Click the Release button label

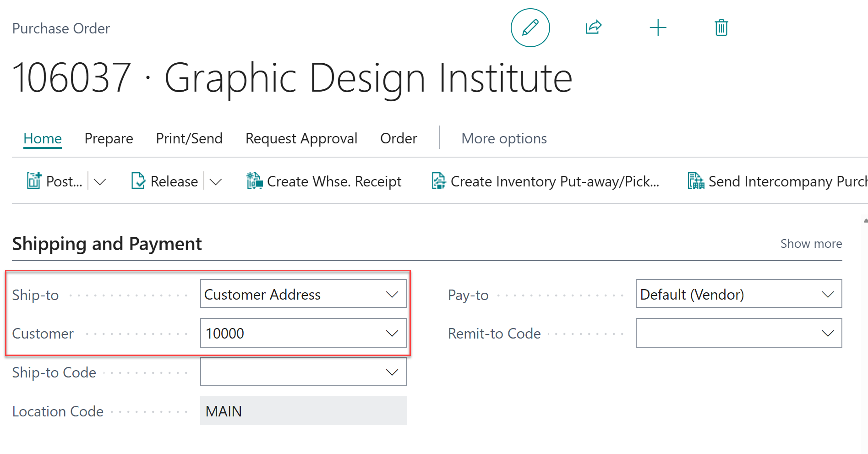(175, 182)
